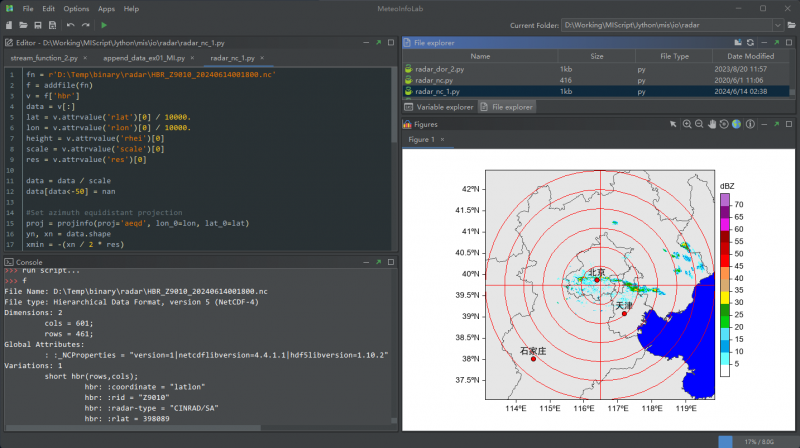Expand the Current Folder path dropdown
The width and height of the screenshot is (800, 448).
[x=776, y=25]
